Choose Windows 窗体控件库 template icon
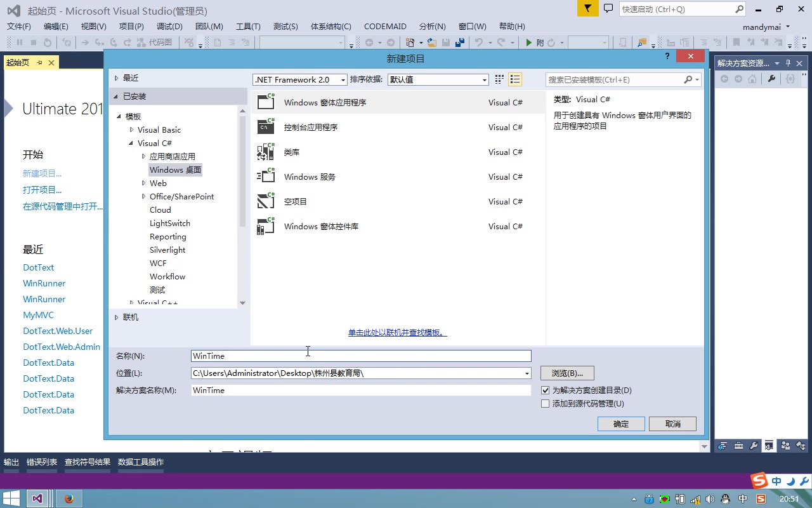This screenshot has width=812, height=508. pos(266,225)
